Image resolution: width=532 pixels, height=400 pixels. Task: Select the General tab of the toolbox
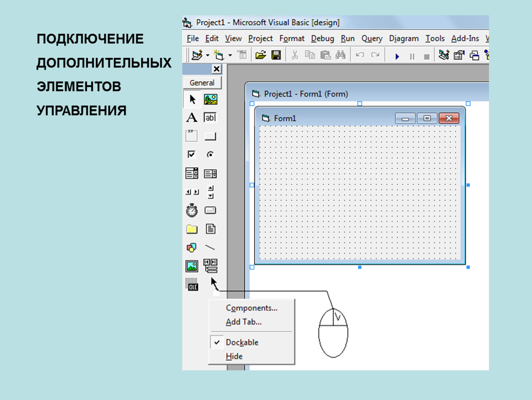click(202, 82)
